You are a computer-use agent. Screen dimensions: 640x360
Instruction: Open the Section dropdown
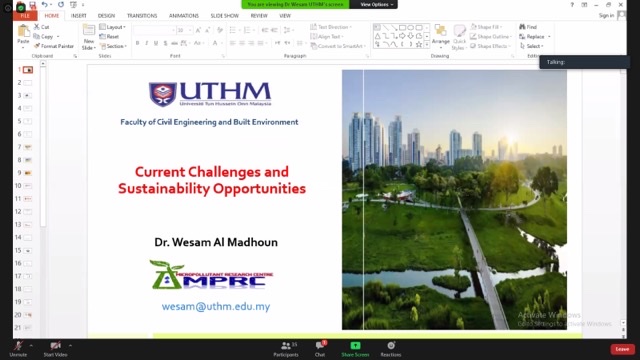[x=113, y=46]
